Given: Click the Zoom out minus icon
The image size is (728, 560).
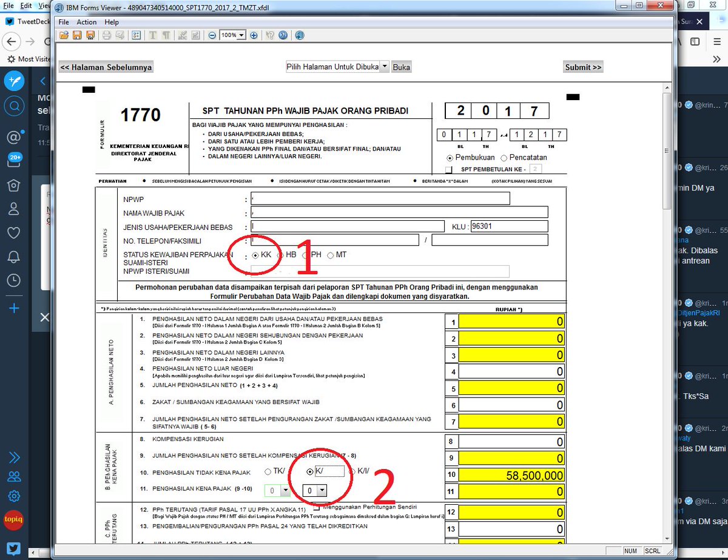Looking at the screenshot, I should tap(212, 35).
